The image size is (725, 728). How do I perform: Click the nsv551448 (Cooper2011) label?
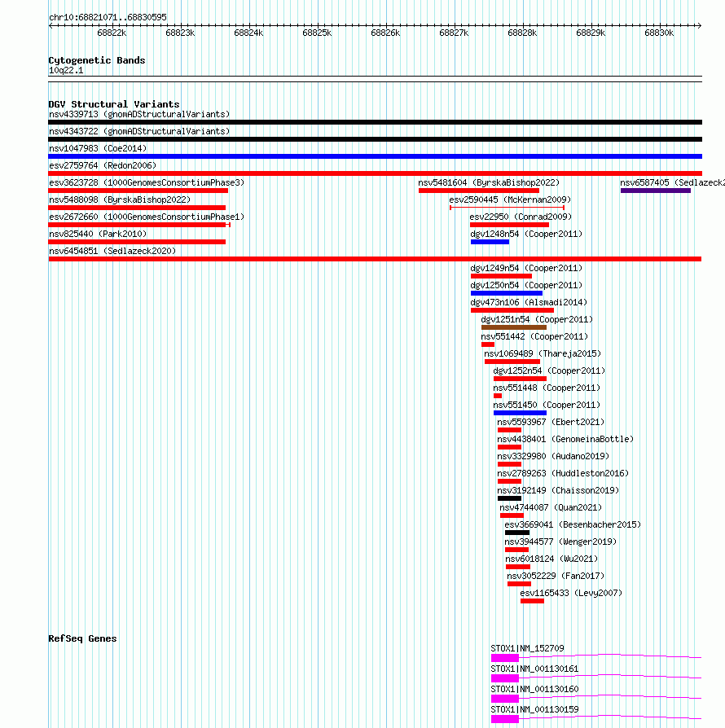(547, 388)
